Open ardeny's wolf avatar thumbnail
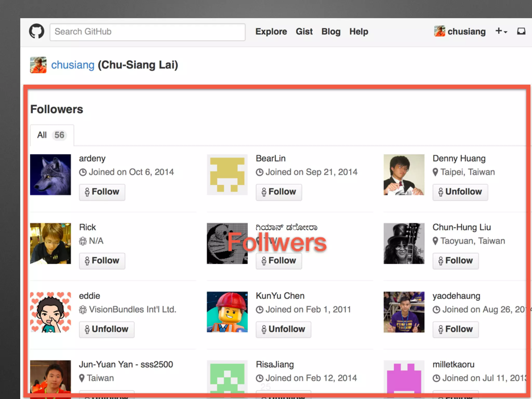532x399 pixels. point(50,175)
